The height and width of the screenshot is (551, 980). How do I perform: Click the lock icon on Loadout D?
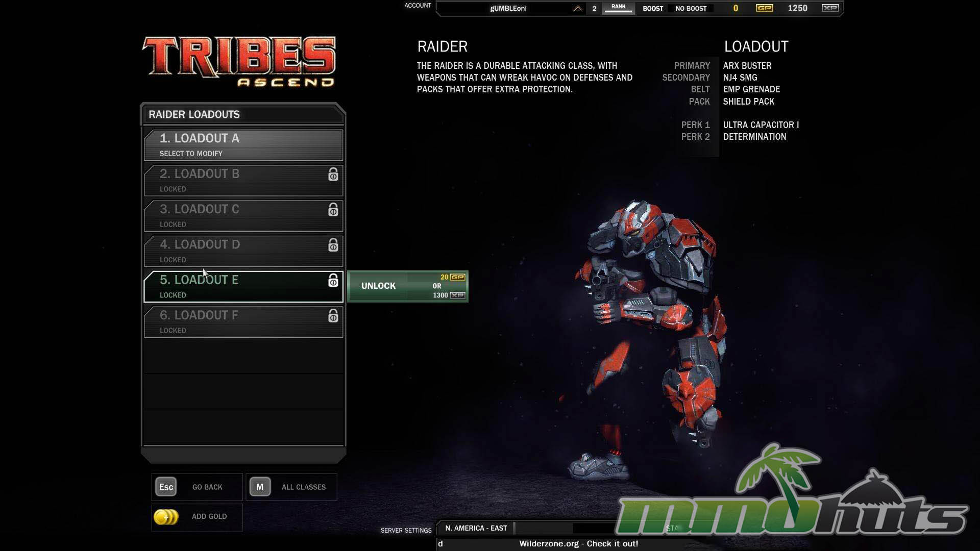tap(333, 245)
